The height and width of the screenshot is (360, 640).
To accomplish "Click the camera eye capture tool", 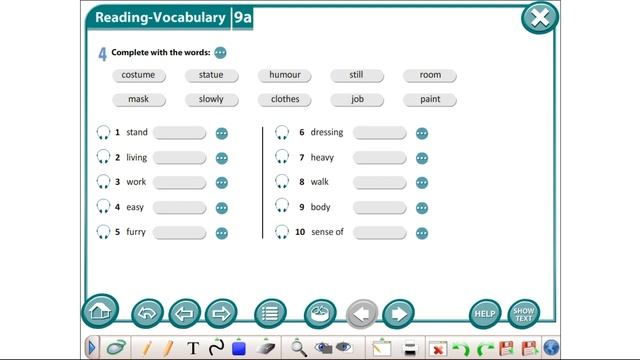I will (x=323, y=348).
